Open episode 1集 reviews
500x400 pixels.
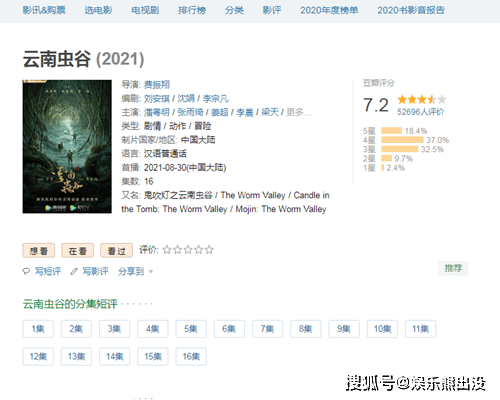tap(38, 329)
